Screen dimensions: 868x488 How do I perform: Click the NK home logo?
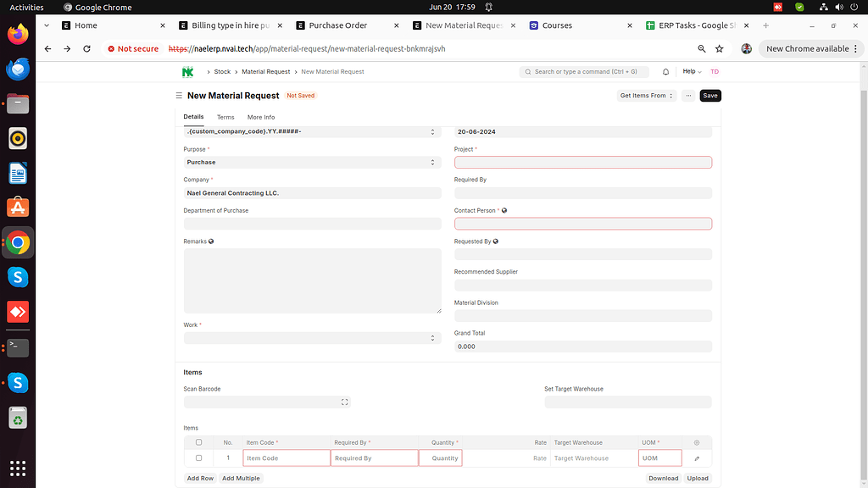[x=187, y=72]
